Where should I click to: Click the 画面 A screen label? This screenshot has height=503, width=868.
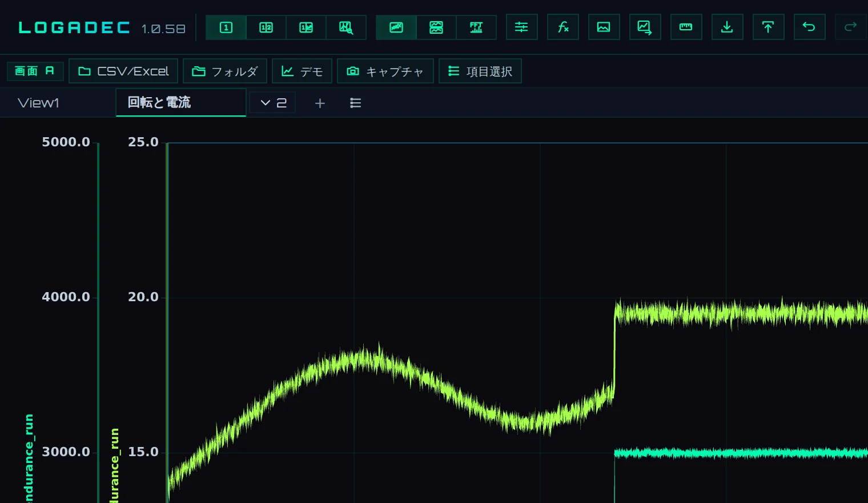[35, 71]
